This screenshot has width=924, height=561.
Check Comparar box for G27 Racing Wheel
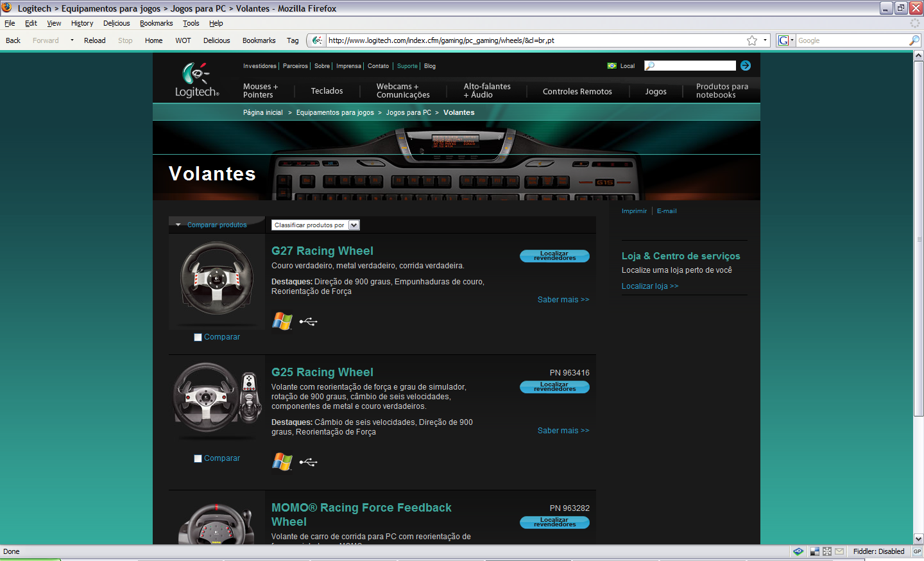click(198, 338)
